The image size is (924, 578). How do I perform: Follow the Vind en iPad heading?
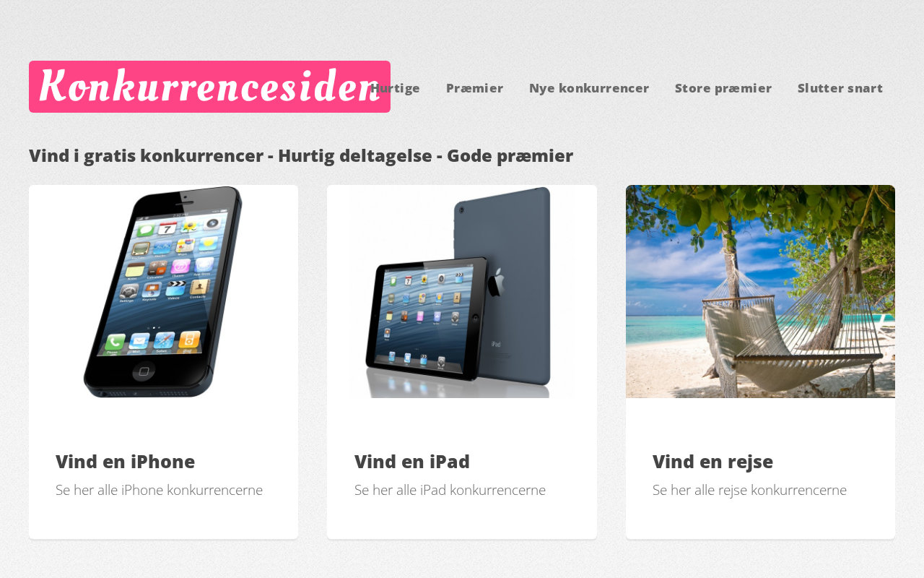(412, 462)
